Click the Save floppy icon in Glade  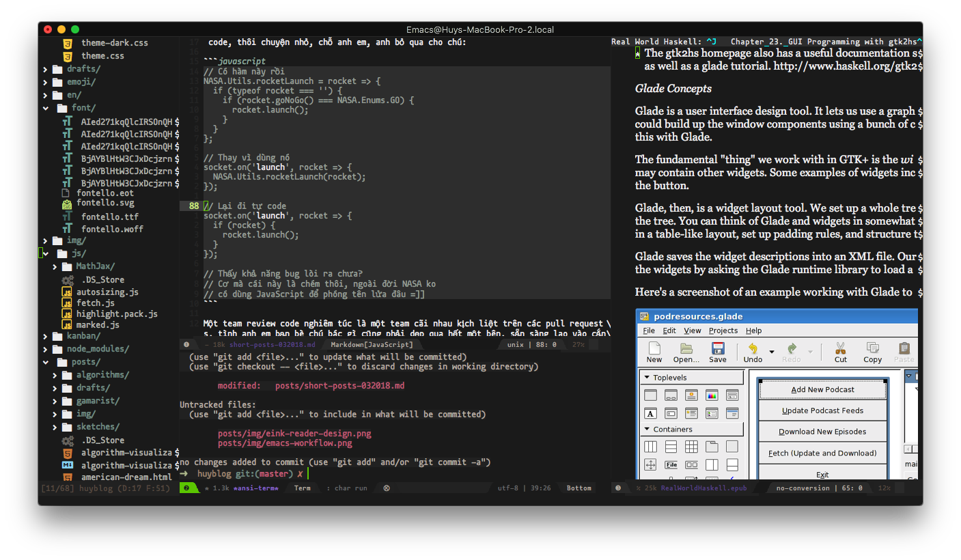(718, 348)
